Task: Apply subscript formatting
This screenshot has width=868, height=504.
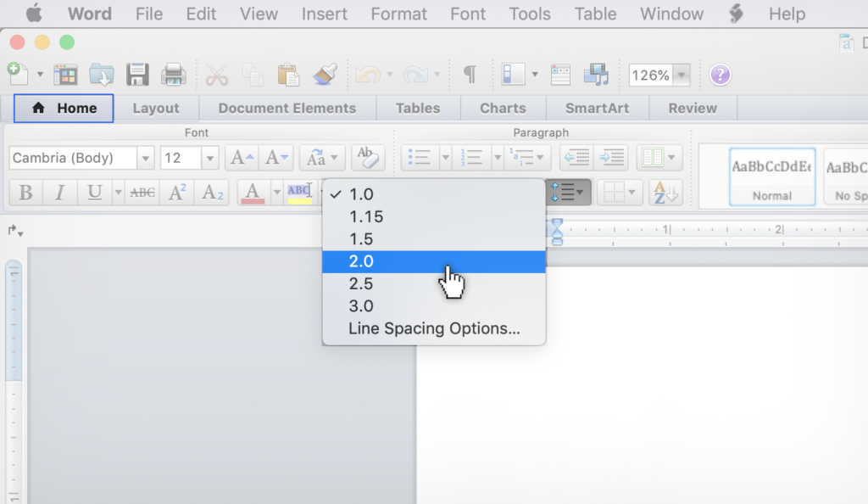Action: click(x=210, y=192)
